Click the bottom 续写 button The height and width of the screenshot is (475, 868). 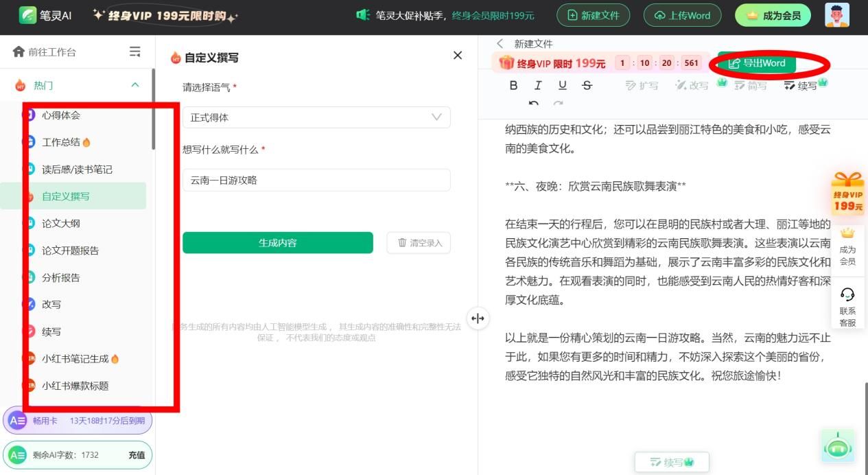click(672, 462)
